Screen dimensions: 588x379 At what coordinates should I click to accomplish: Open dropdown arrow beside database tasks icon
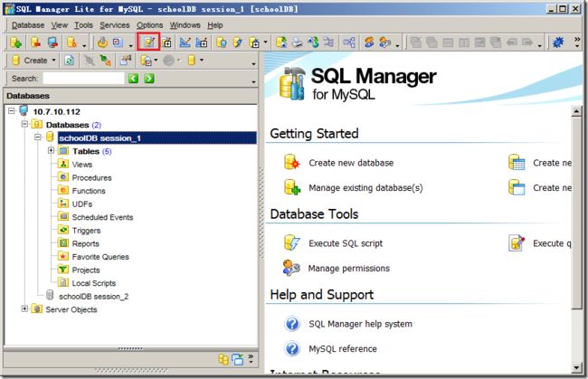(x=156, y=60)
